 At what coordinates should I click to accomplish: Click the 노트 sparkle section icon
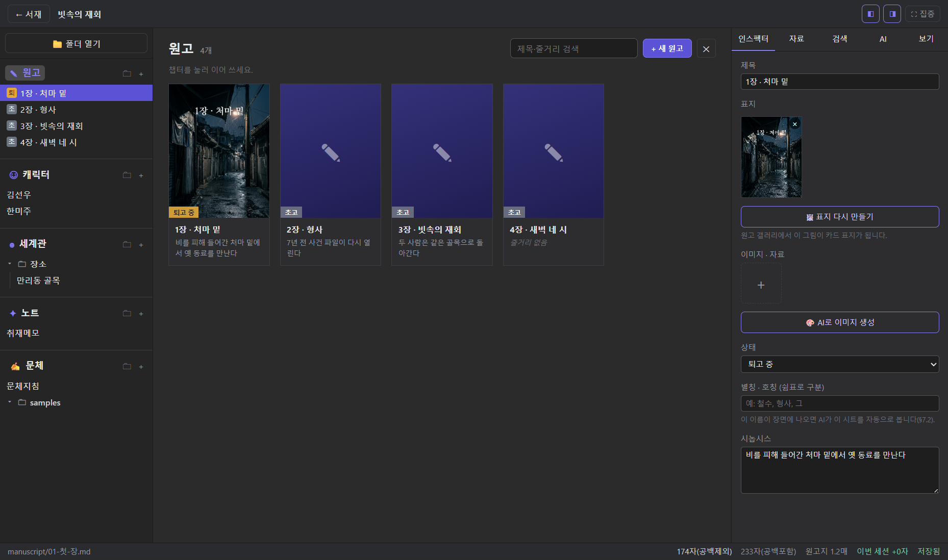click(x=13, y=313)
